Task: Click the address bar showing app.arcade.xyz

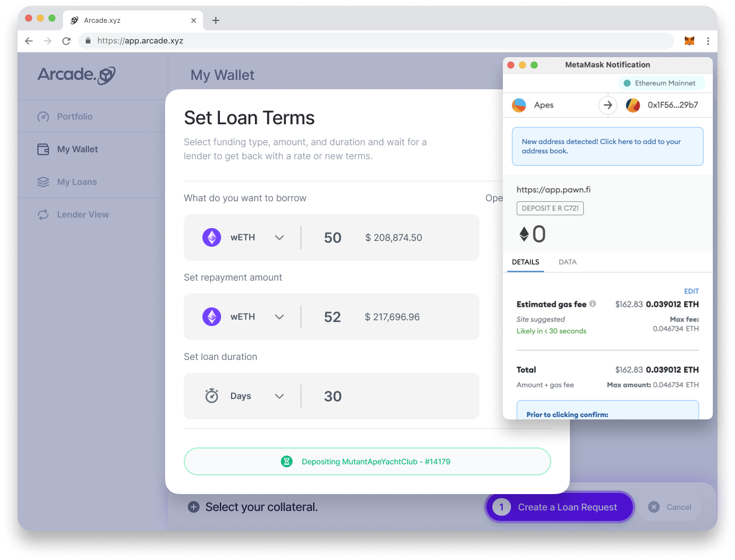Action: tap(376, 41)
